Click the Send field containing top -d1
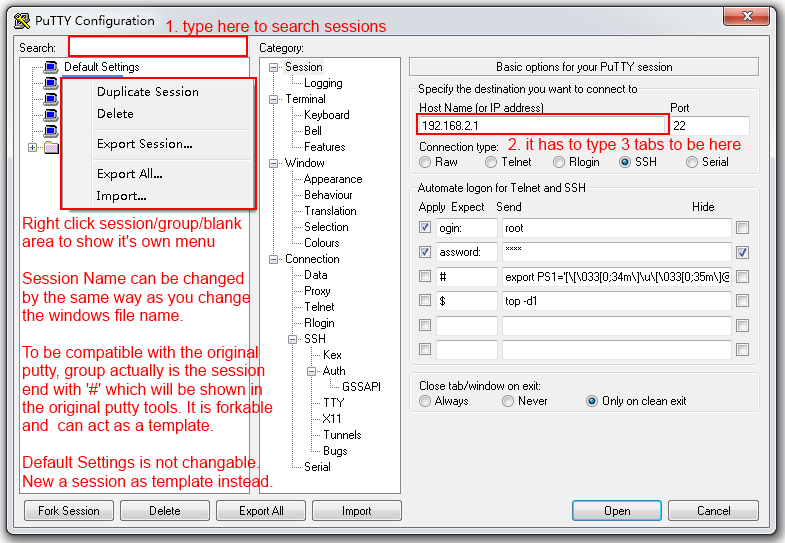The width and height of the screenshot is (785, 543). pyautogui.click(x=617, y=301)
